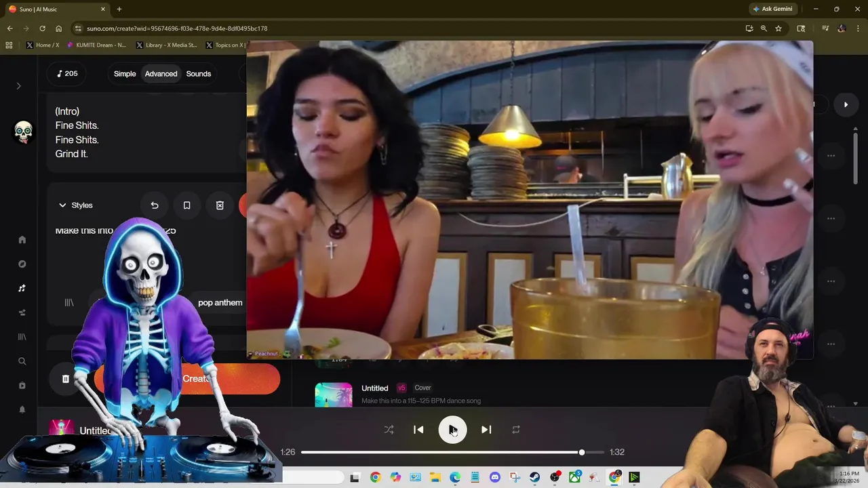Viewport: 868px width, 488px height.
Task: Click the Cover badge on Untitled song
Action: (422, 388)
